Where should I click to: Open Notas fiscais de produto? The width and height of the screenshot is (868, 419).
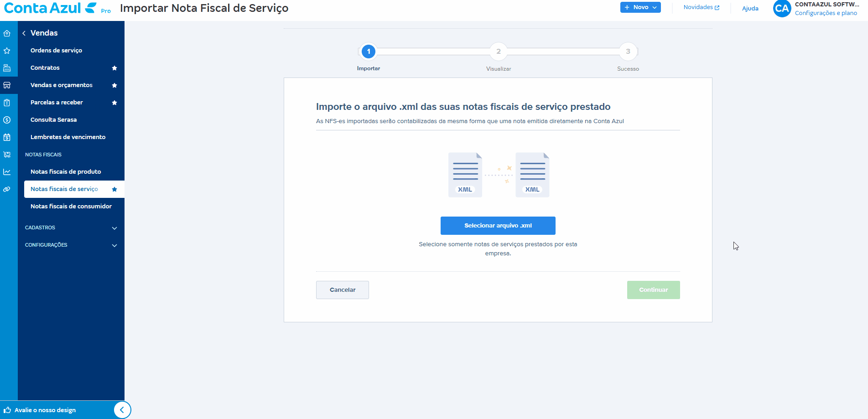click(66, 171)
